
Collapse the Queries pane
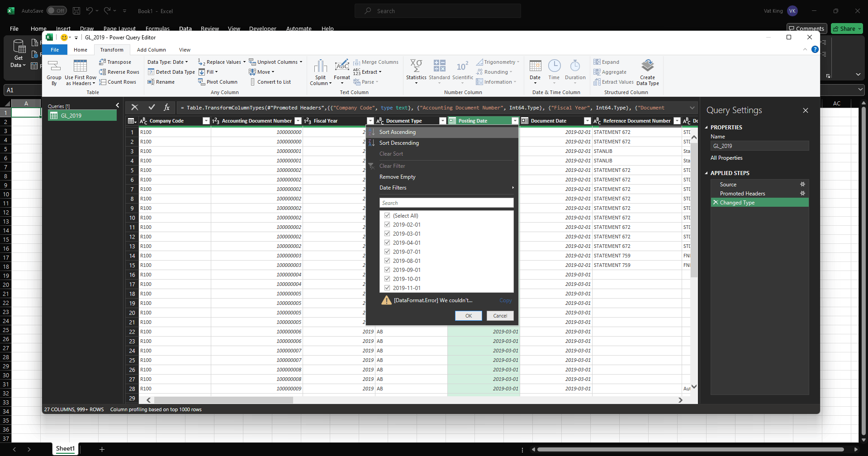118,105
